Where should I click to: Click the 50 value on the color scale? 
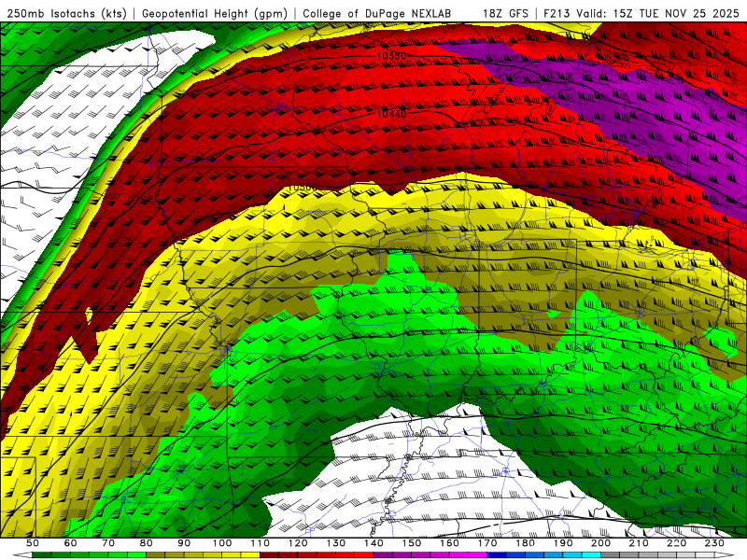[x=33, y=543]
